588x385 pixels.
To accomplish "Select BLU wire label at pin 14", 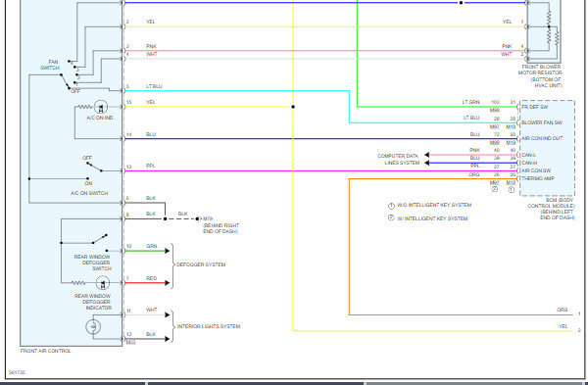I will pyautogui.click(x=151, y=134).
